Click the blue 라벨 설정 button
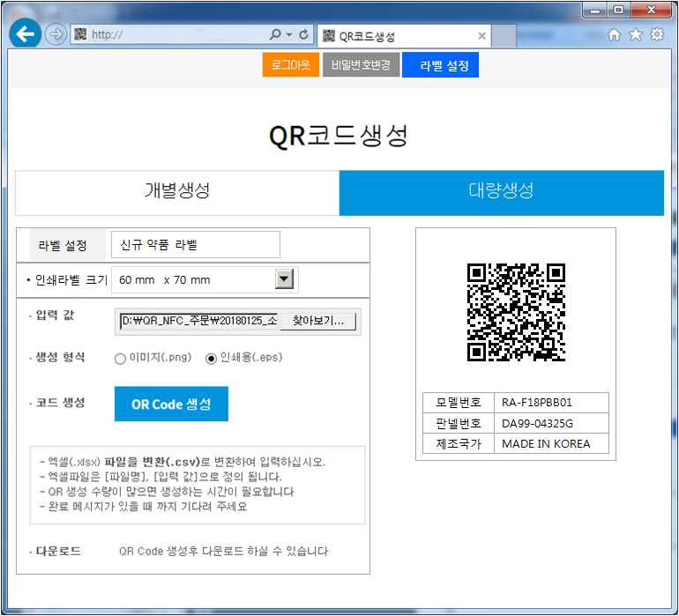Image resolution: width=679 pixels, height=616 pixels. [x=440, y=65]
